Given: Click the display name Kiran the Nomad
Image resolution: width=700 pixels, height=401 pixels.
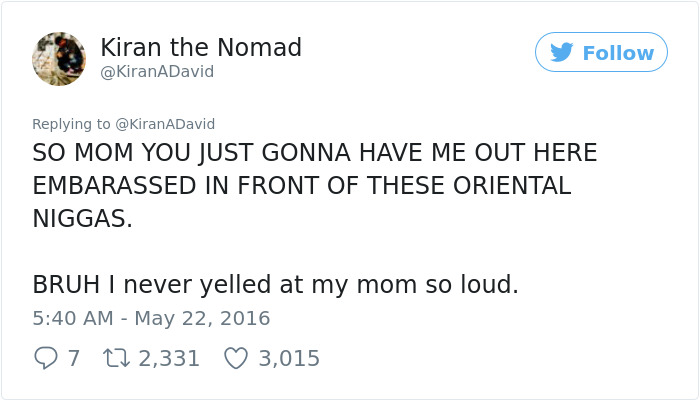Looking at the screenshot, I should click(x=201, y=47).
